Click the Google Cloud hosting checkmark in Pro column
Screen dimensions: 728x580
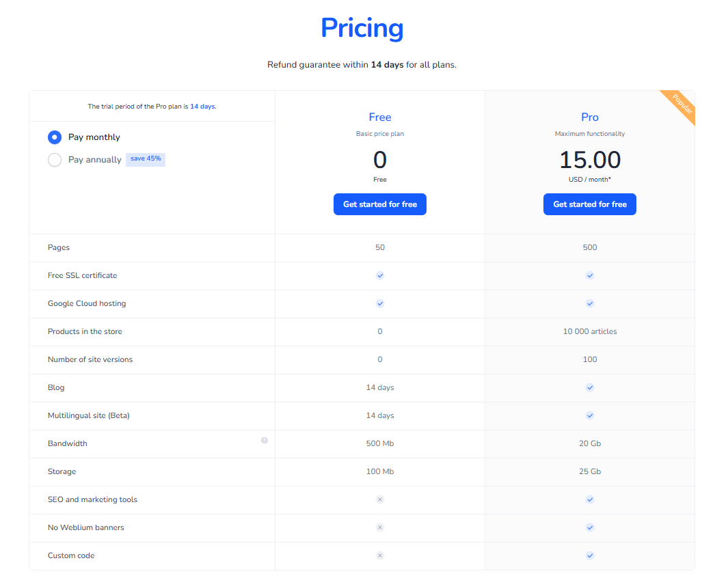(x=589, y=303)
